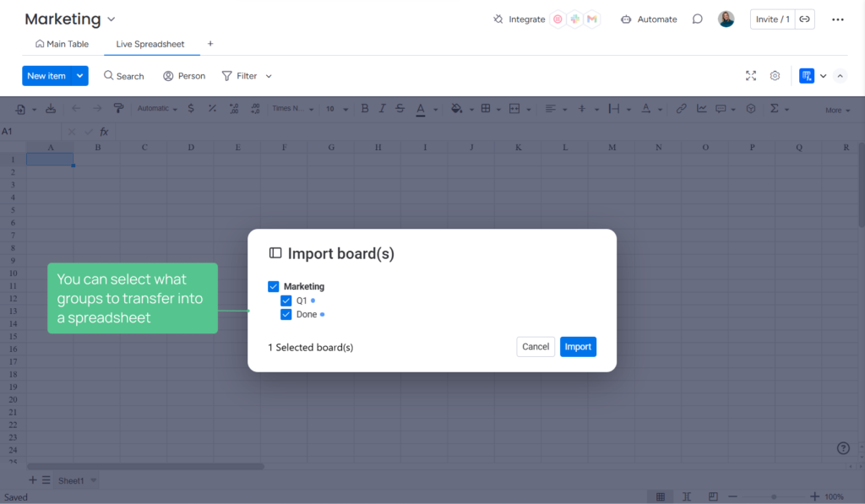Select the italic formatting tool
This screenshot has height=504, width=865.
(382, 108)
